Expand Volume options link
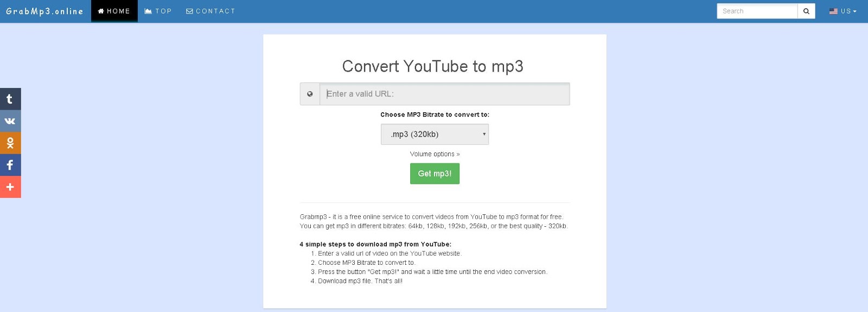Viewport: 868px width, 312px height. [x=435, y=154]
